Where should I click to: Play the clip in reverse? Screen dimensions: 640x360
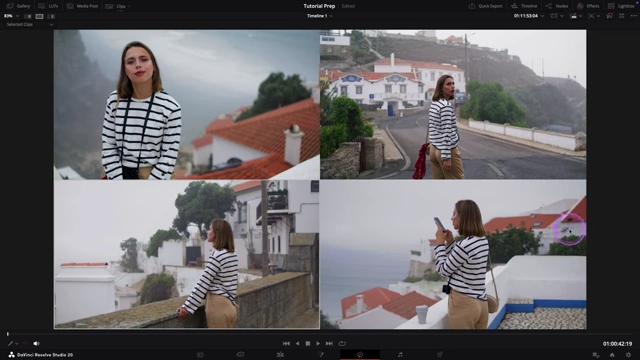pos(298,344)
